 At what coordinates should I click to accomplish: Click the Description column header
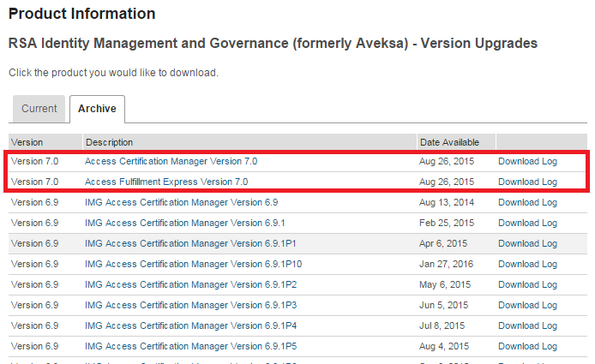[109, 142]
